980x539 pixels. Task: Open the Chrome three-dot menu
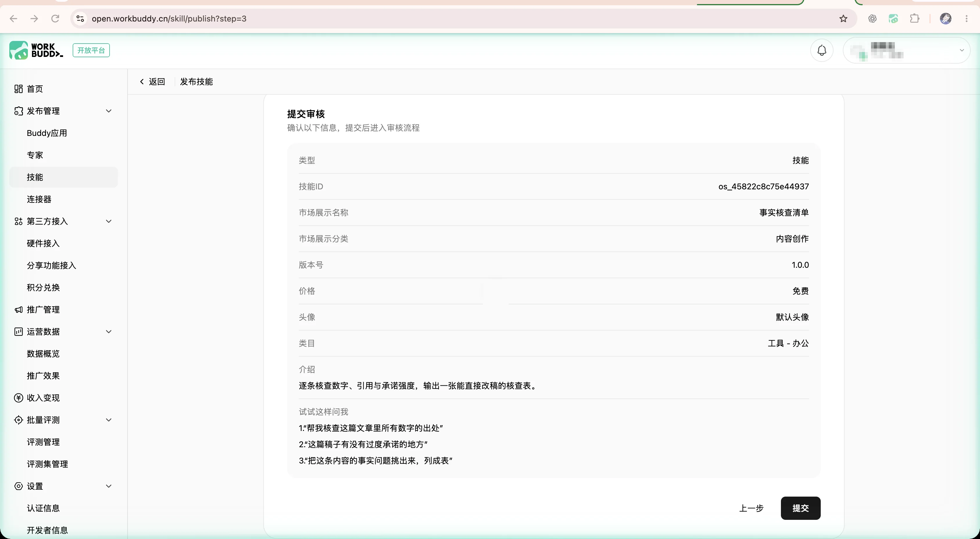[967, 19]
